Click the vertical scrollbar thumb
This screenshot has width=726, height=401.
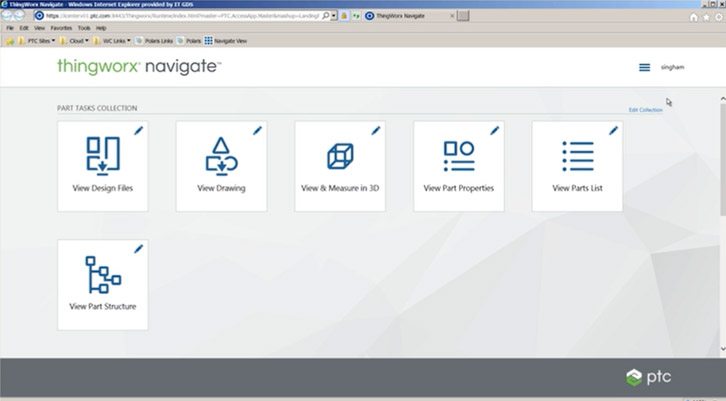[723, 159]
